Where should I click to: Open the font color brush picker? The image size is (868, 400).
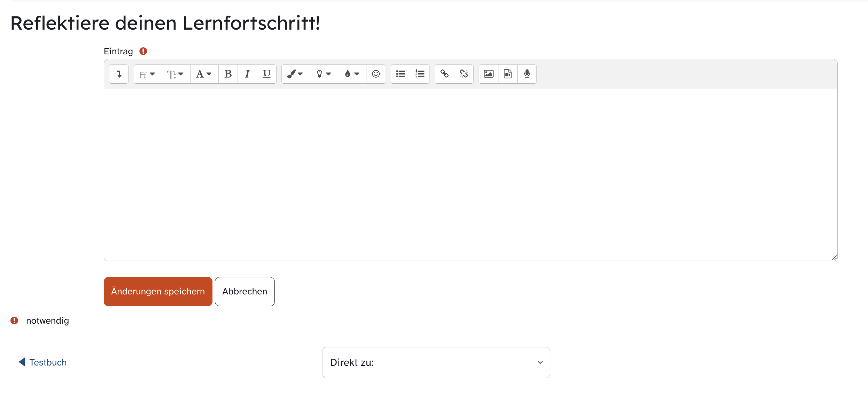[295, 74]
